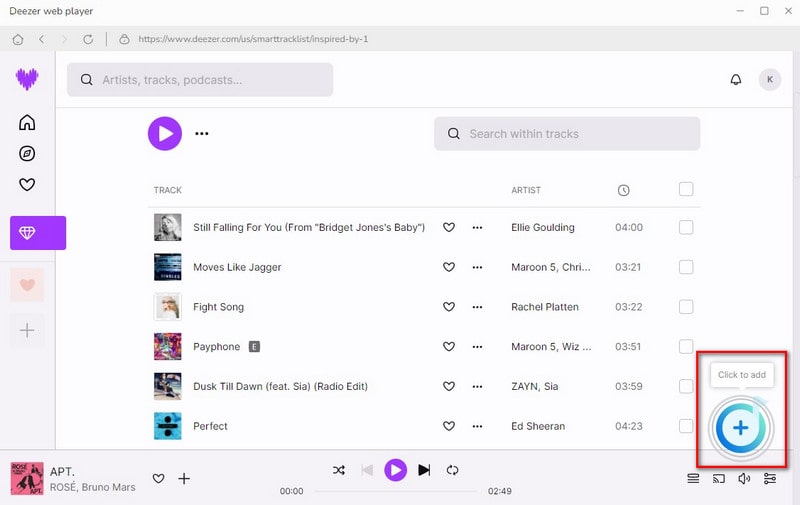Screen dimensions: 800x505
Task: Click the volume speaker icon
Action: click(744, 478)
